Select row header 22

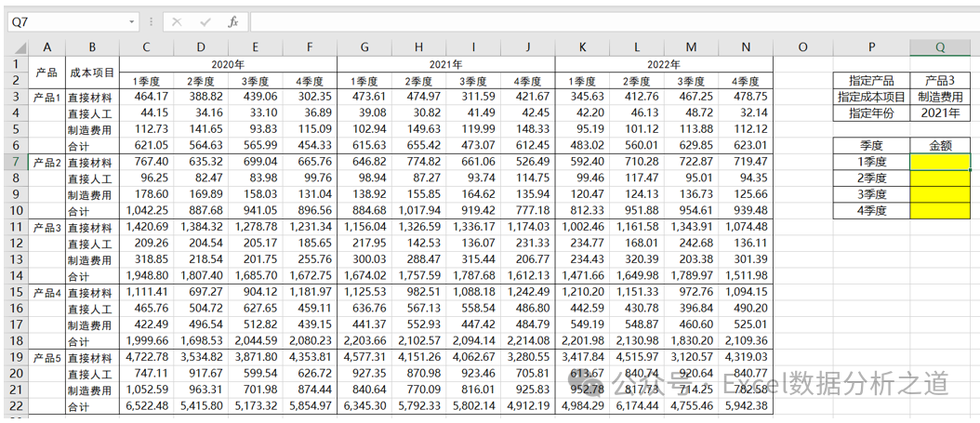(x=16, y=405)
